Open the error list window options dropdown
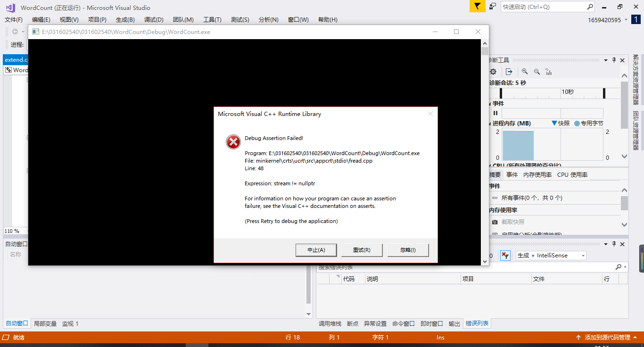The image size is (644, 347). pyautogui.click(x=605, y=244)
